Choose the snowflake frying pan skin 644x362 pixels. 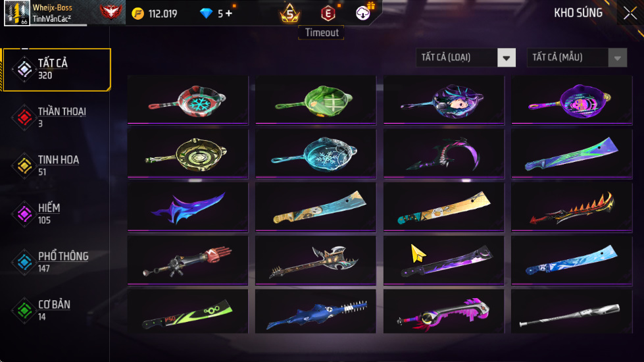[x=187, y=100]
